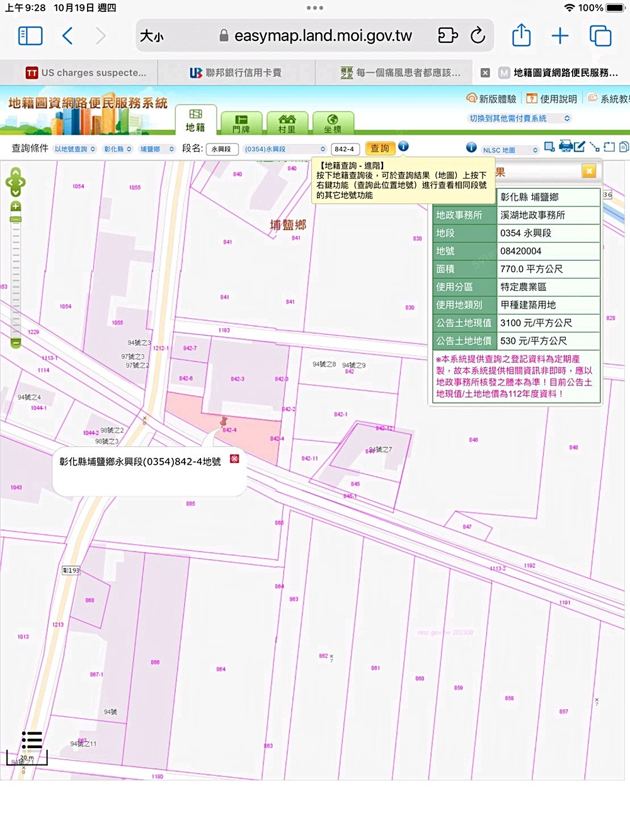Click the Safari share icon
The image size is (630, 840).
coord(521,36)
